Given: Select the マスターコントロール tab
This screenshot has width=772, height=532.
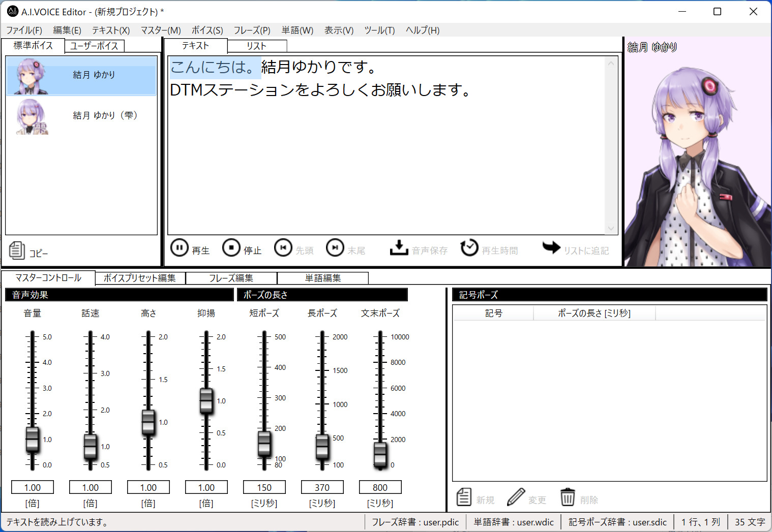Looking at the screenshot, I should coord(48,277).
